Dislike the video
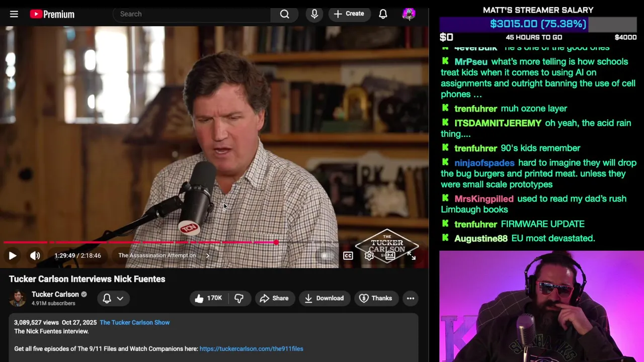Image resolution: width=644 pixels, height=362 pixels. tap(239, 298)
